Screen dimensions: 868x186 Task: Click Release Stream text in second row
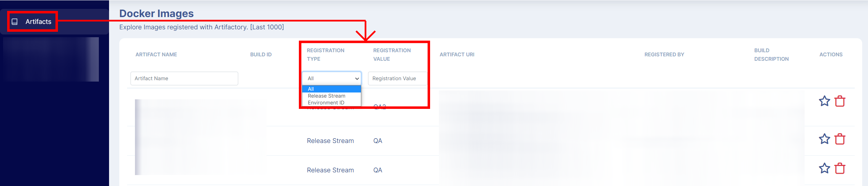(x=330, y=141)
